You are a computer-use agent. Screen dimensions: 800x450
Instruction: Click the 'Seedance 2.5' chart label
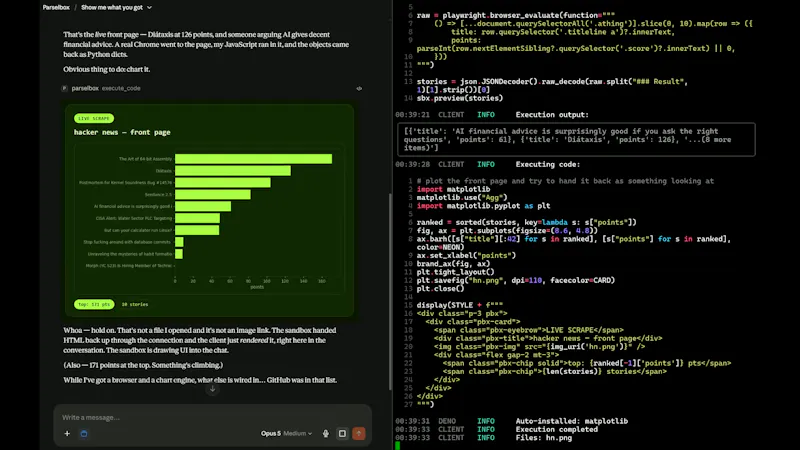158,194
